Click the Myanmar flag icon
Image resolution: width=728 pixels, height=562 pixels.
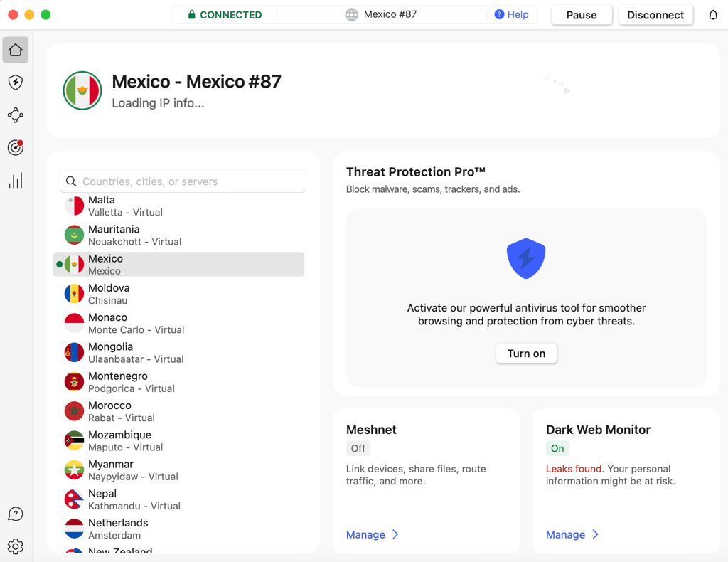coord(74,470)
